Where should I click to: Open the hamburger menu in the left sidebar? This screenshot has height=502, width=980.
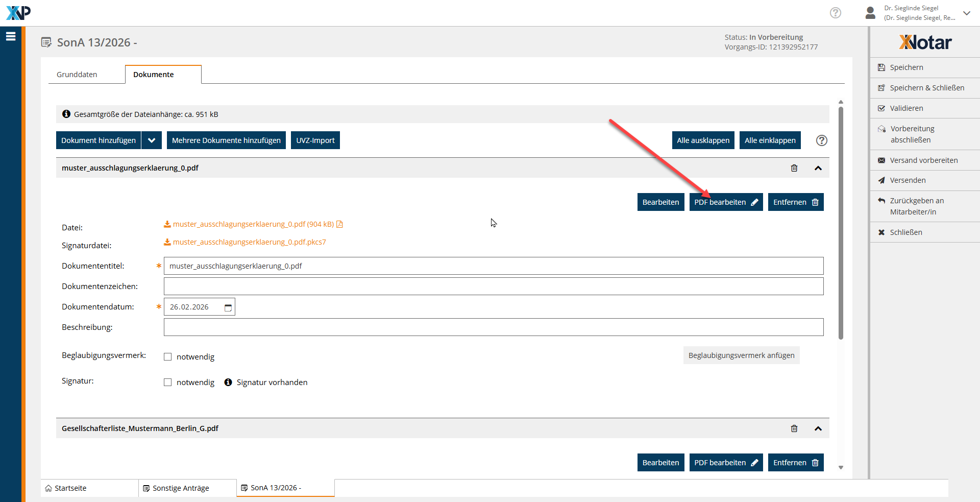tap(11, 36)
